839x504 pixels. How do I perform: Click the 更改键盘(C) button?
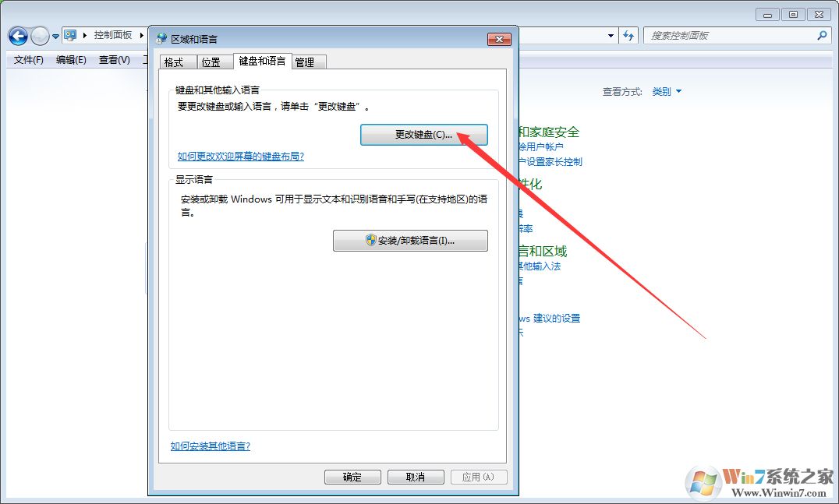coord(423,133)
